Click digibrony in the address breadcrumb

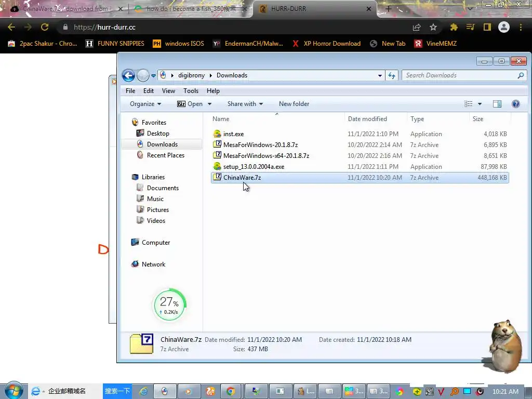[x=191, y=75]
